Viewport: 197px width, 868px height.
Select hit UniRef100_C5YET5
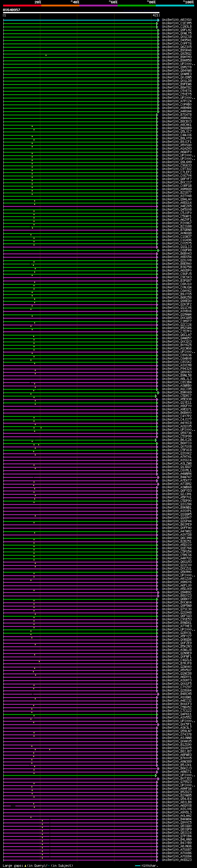[x=177, y=94]
